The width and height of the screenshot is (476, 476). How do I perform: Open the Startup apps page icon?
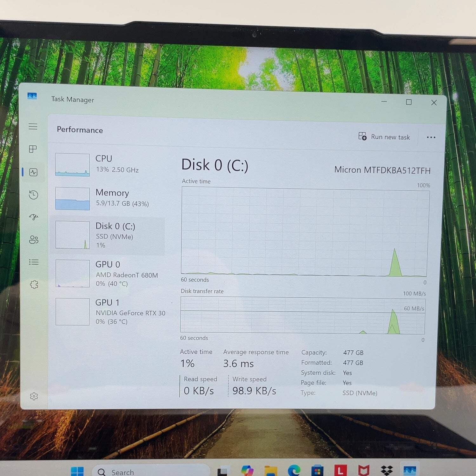(x=34, y=217)
